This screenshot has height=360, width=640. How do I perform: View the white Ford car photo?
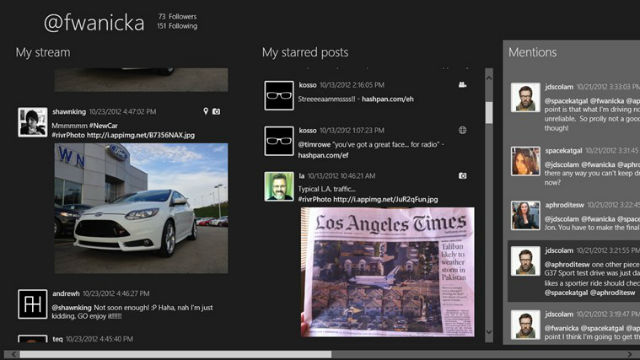tap(141, 208)
